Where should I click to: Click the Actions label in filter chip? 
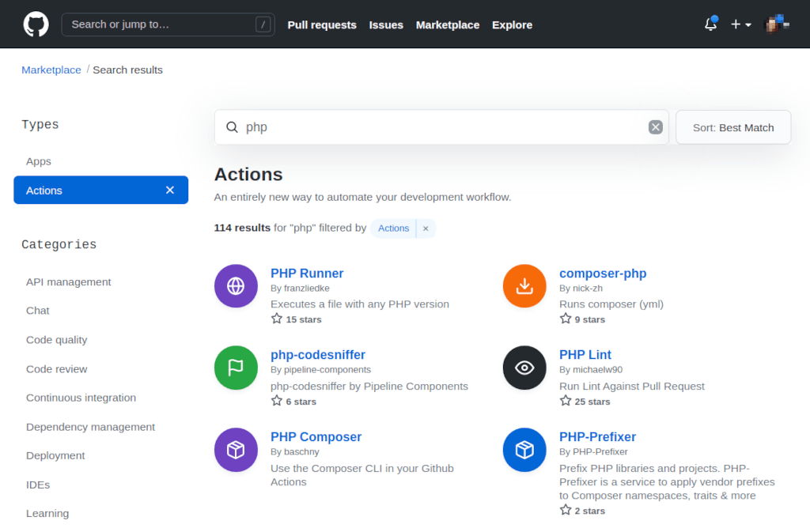pyautogui.click(x=393, y=228)
